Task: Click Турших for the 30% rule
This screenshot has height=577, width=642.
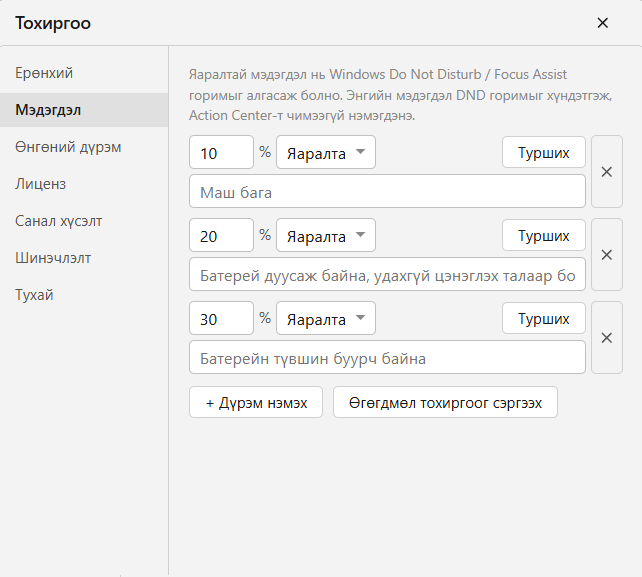Action: pos(544,318)
